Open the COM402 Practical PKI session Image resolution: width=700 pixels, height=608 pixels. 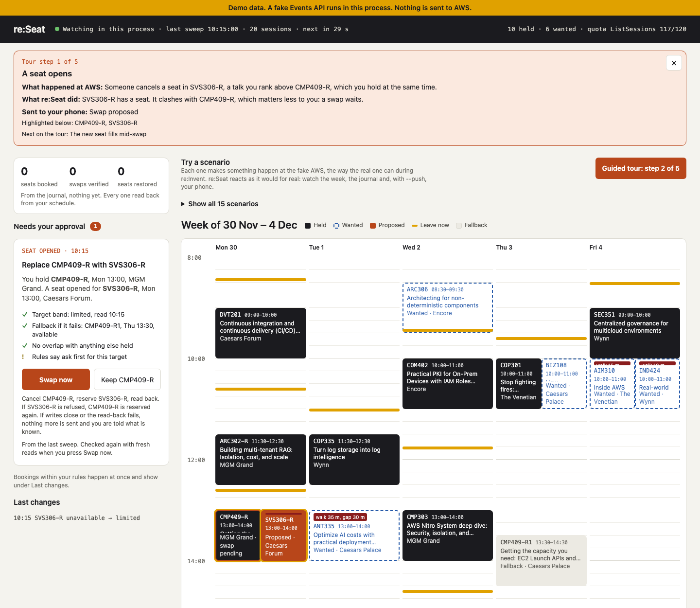click(448, 384)
